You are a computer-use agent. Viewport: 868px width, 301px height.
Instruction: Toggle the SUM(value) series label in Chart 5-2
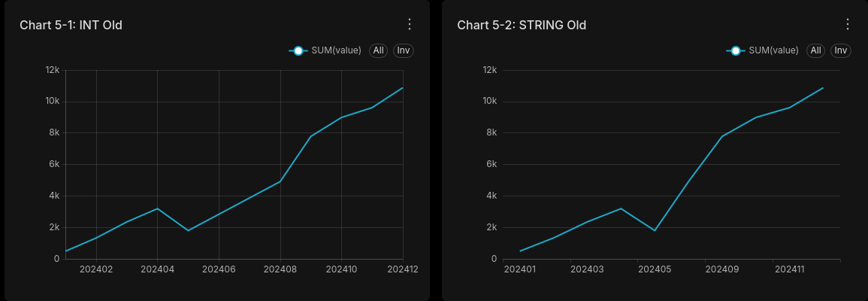773,50
